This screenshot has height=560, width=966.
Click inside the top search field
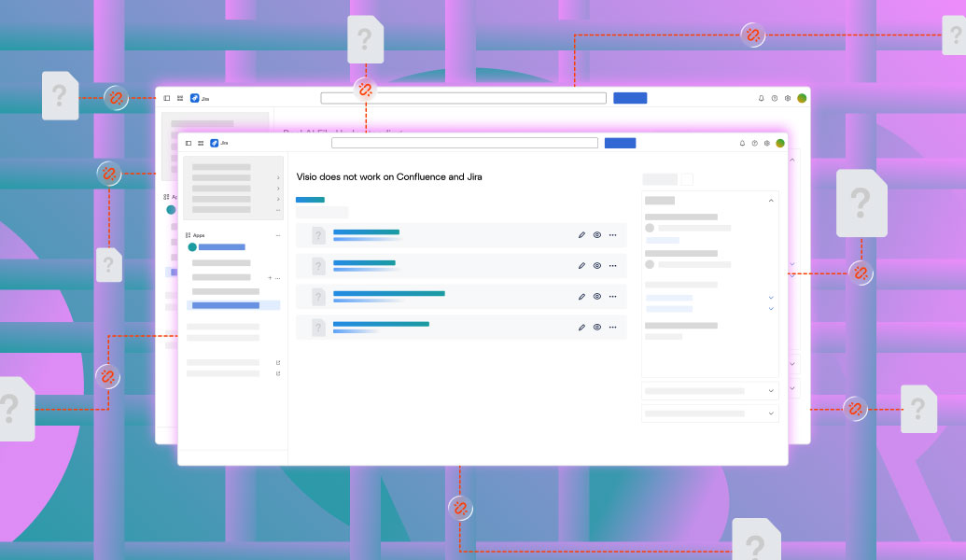(464, 143)
